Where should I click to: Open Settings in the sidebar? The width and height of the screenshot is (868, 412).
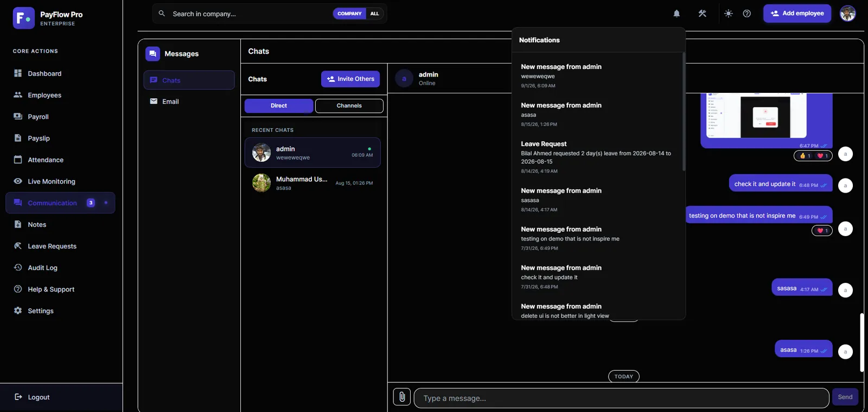coord(60,311)
